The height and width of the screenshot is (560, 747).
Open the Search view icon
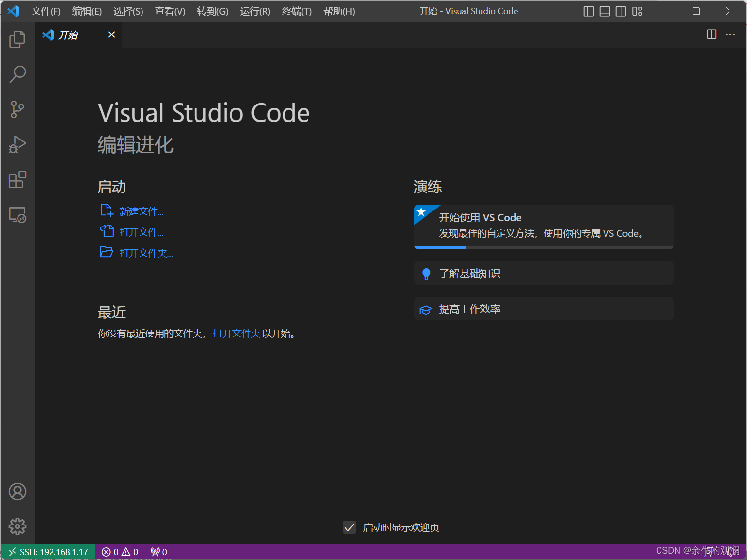point(18,74)
